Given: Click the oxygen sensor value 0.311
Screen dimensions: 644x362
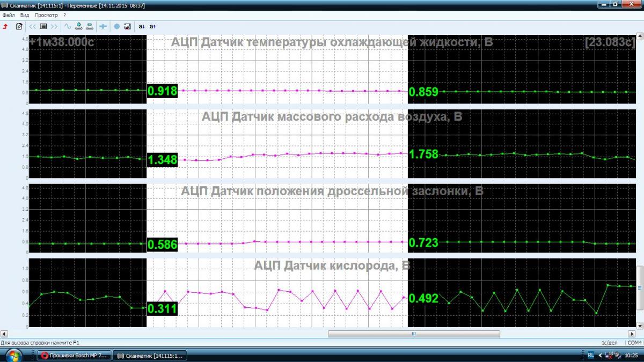Looking at the screenshot, I should (x=163, y=309).
